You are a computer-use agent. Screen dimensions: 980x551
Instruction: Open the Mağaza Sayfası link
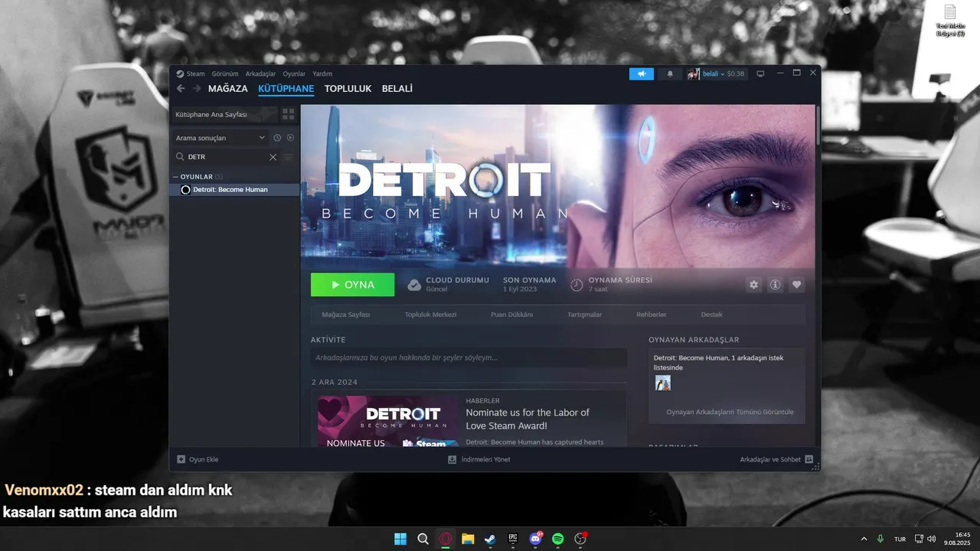tap(346, 315)
